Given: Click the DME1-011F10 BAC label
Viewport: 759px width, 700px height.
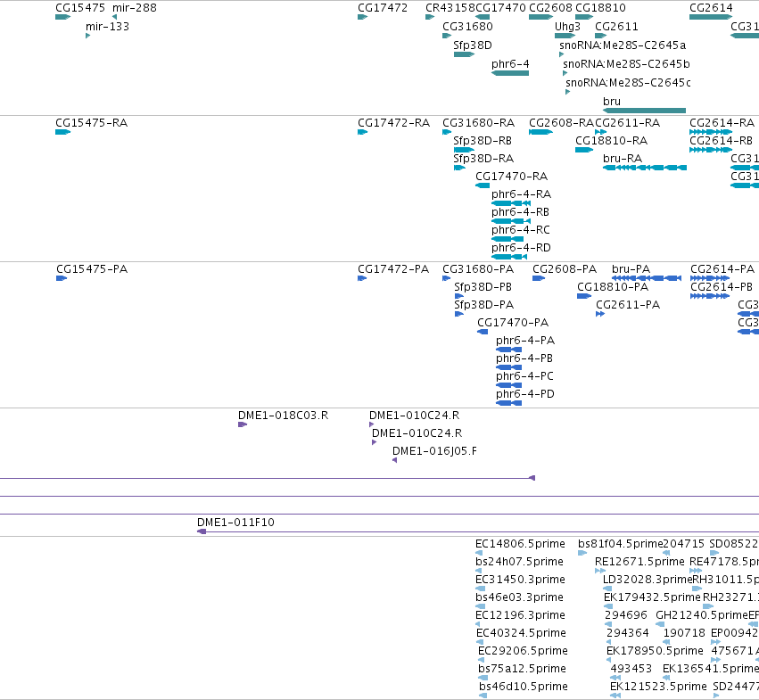Looking at the screenshot, I should (x=235, y=523).
